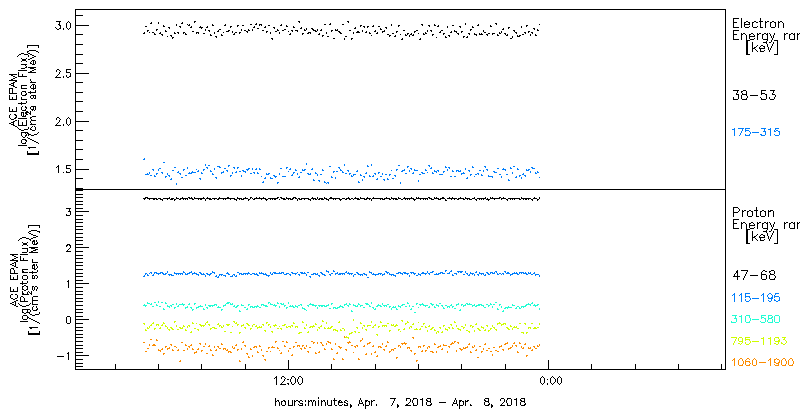The width and height of the screenshot is (800, 410).
Task: Click the orange 1060-1900 keV proton data series
Action: coord(341,348)
